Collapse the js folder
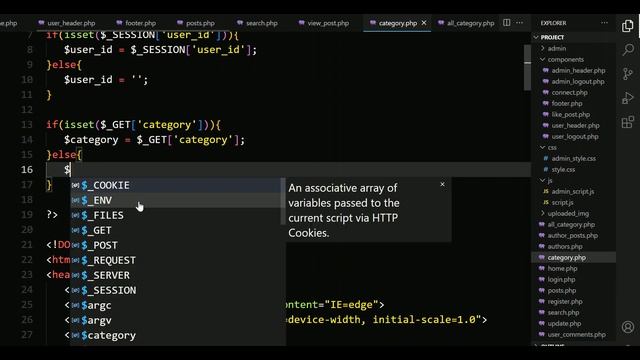 click(x=550, y=180)
